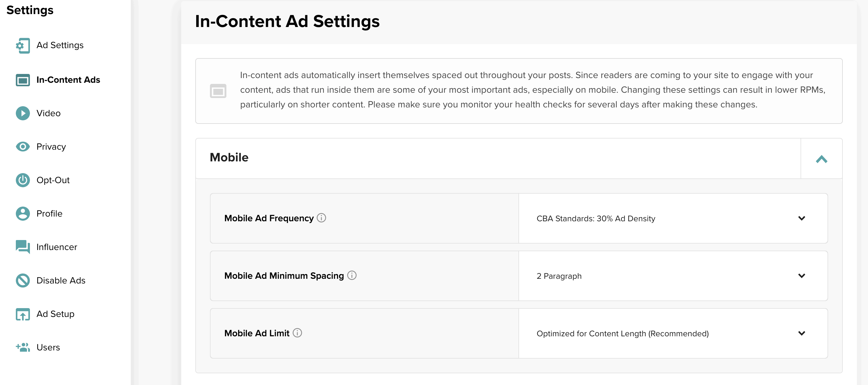
Task: Click the Disable Ads prohibition icon
Action: click(22, 280)
